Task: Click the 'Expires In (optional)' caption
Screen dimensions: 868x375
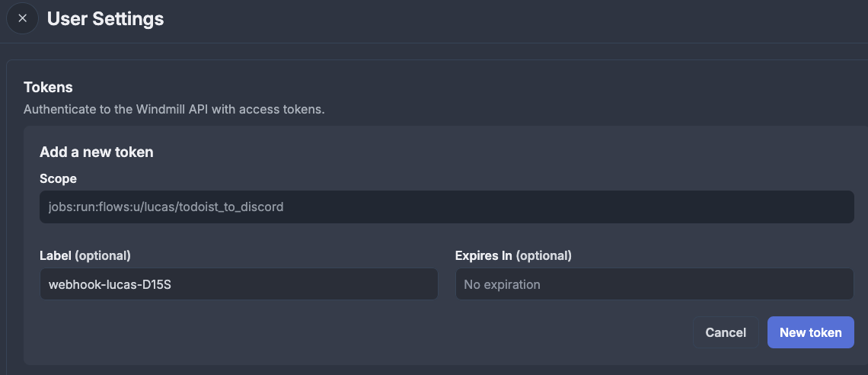Action: pyautogui.click(x=513, y=255)
